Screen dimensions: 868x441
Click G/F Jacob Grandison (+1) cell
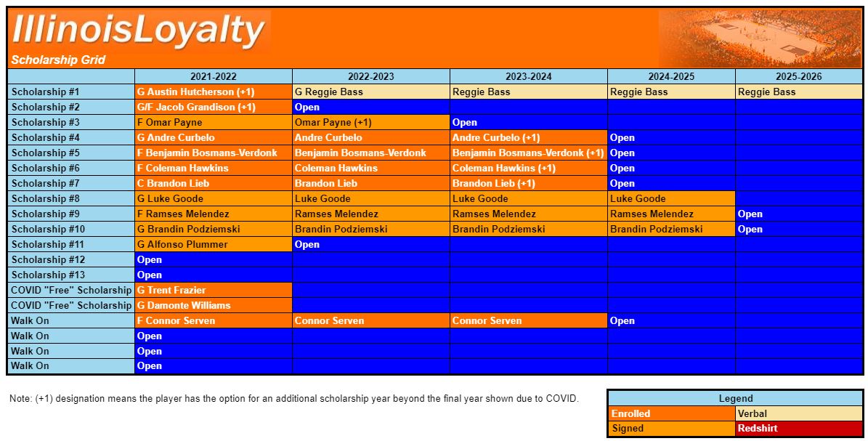coord(214,107)
